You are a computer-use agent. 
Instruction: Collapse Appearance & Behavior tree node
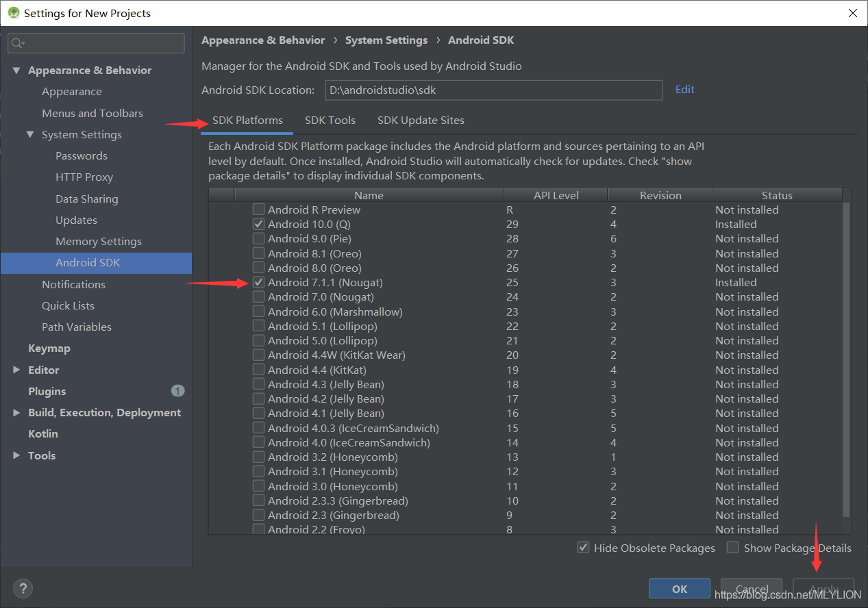point(16,71)
